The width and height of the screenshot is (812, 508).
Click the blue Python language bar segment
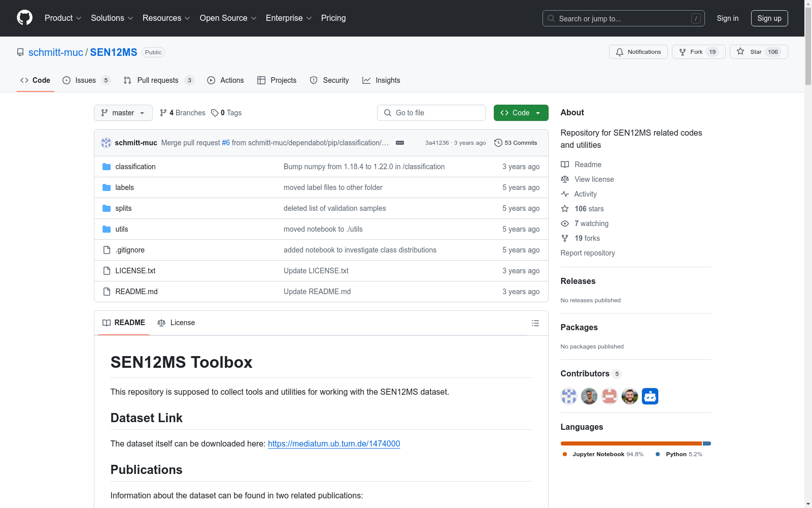click(x=707, y=443)
